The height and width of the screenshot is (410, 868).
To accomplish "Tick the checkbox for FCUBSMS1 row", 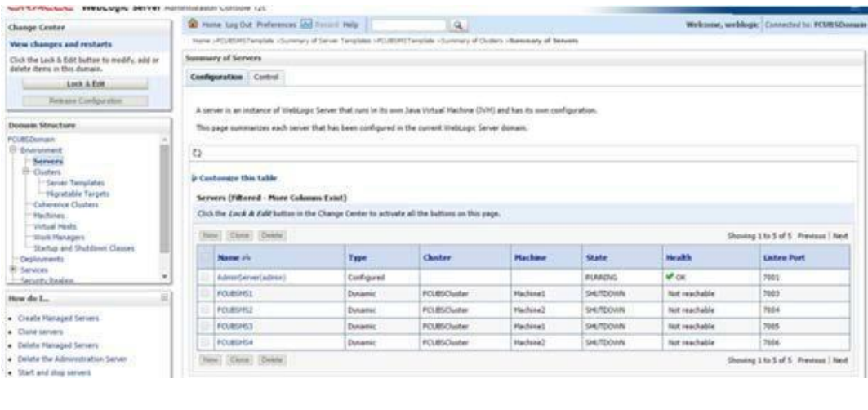I will (x=206, y=293).
